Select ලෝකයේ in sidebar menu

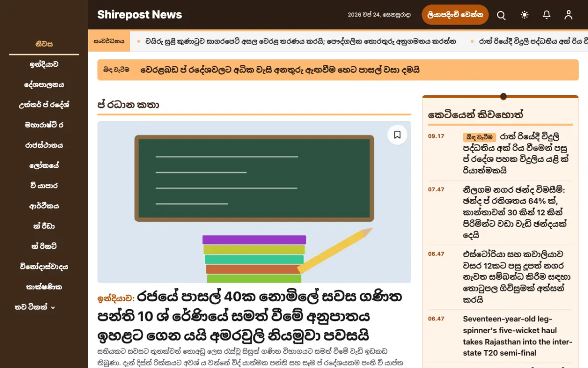44,165
